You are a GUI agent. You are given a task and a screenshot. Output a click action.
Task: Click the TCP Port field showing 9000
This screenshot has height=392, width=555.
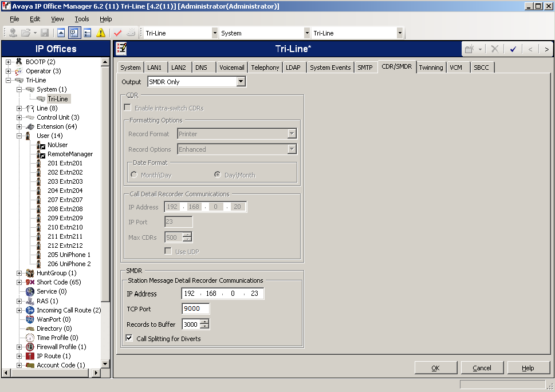coord(195,307)
